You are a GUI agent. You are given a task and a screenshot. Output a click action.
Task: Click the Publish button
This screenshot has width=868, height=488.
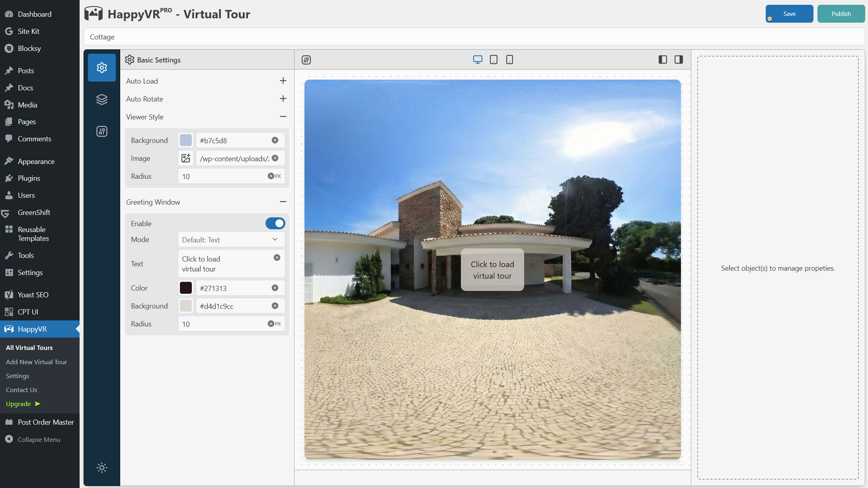[841, 14]
